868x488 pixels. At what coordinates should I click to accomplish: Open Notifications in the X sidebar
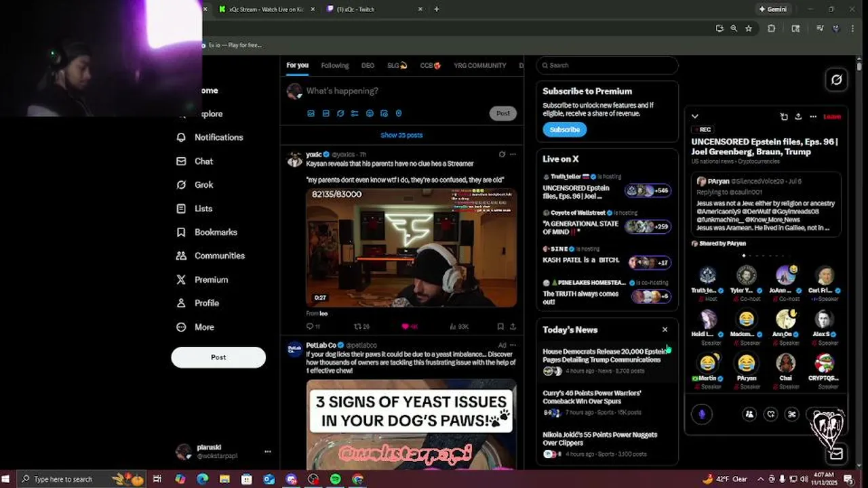coord(210,137)
